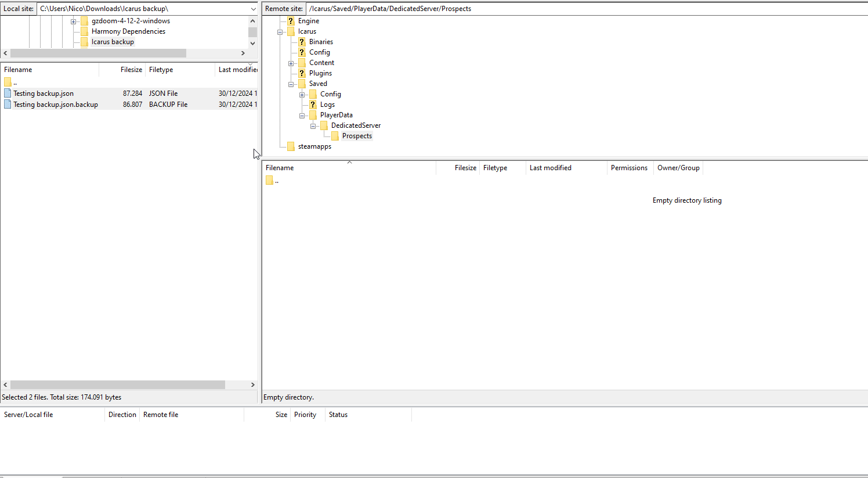Screen dimensions: 868x478
Task: Click the DedicatedServer folder icon
Action: pos(324,125)
